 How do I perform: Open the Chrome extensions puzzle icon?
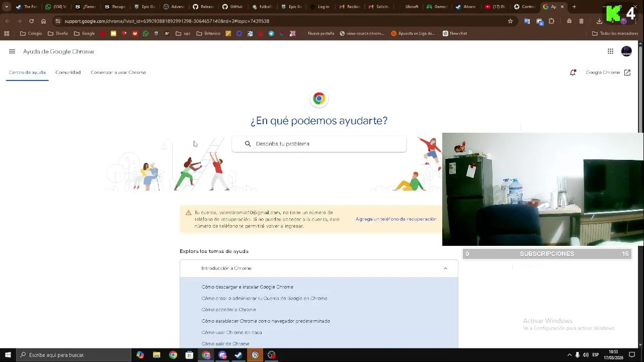click(551, 21)
